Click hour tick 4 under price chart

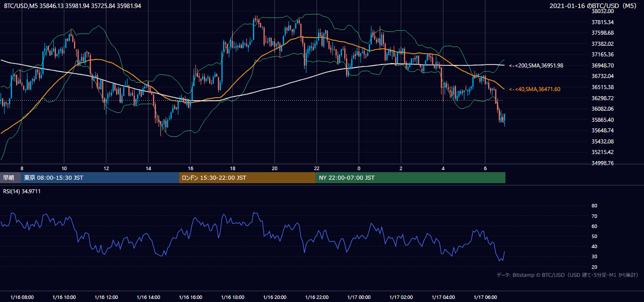(x=443, y=168)
